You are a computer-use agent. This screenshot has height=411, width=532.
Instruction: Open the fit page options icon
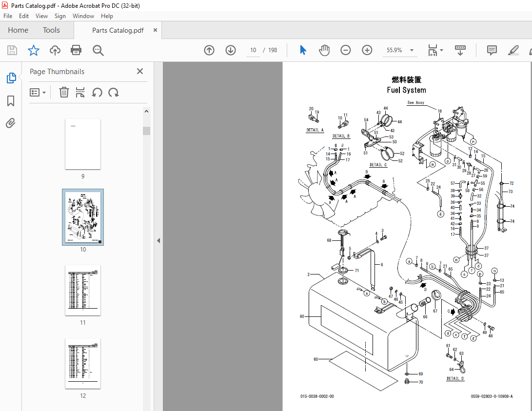pos(433,50)
